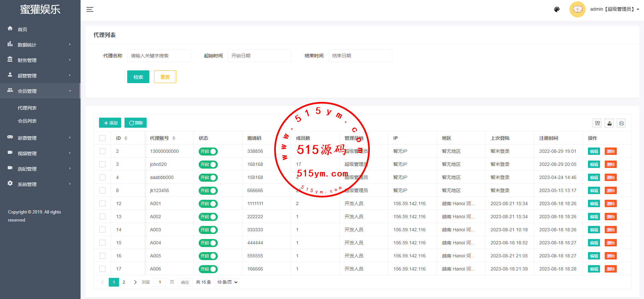This screenshot has width=644, height=299.
Task: Sort by ID column arrows
Action: tap(126, 138)
